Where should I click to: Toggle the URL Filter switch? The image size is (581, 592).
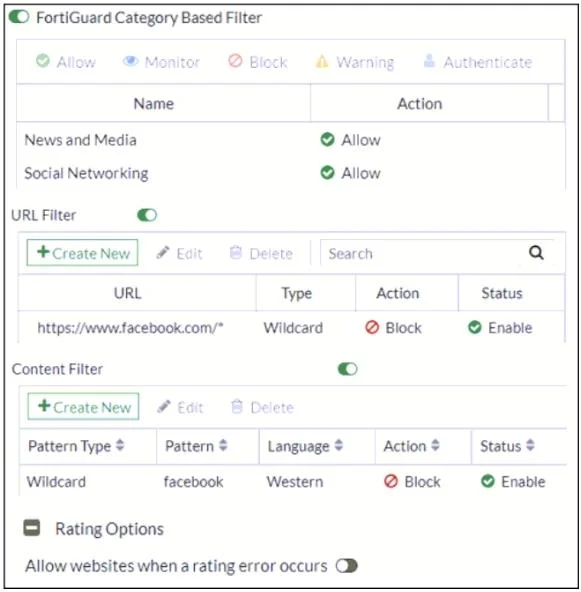147,215
